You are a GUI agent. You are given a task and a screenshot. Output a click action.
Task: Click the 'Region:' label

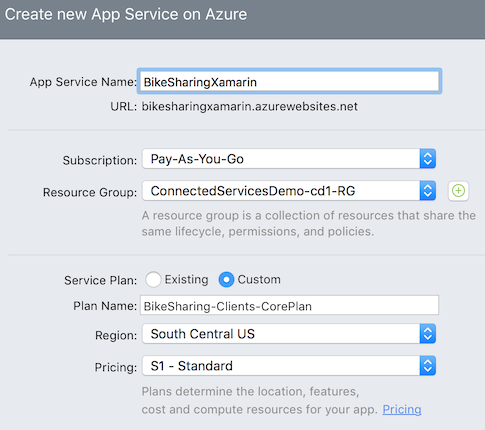pos(116,336)
